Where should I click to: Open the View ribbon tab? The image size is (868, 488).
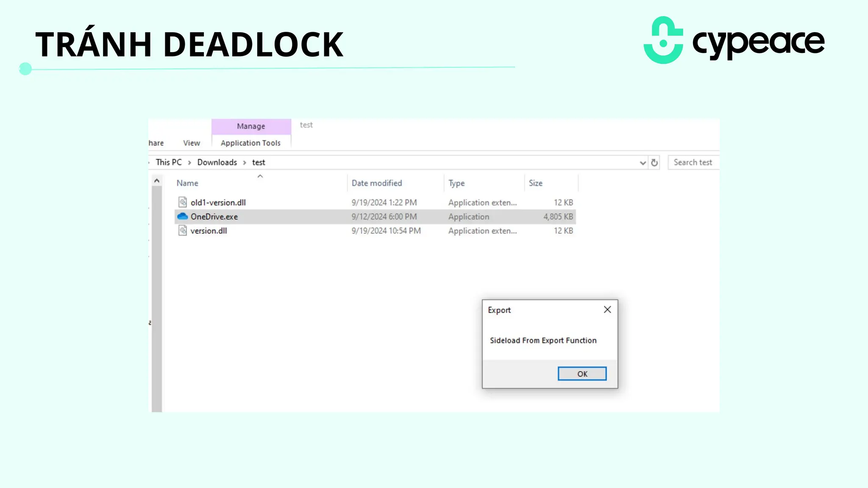192,143
